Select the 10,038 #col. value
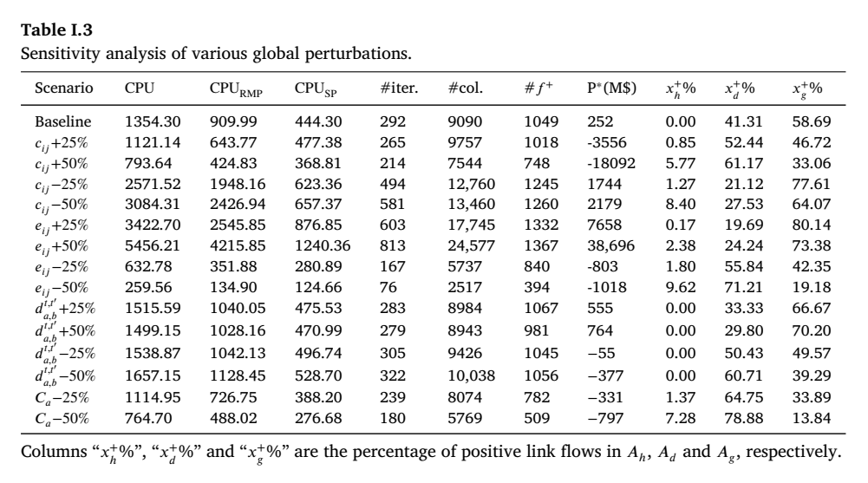Image resolution: width=868 pixels, height=483 pixels. (471, 375)
